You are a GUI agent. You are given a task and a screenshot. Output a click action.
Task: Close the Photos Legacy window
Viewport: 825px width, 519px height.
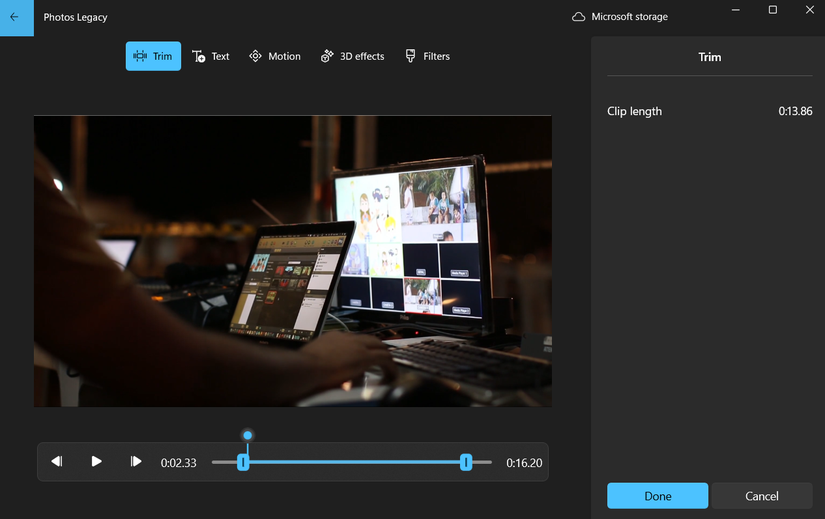tap(809, 10)
